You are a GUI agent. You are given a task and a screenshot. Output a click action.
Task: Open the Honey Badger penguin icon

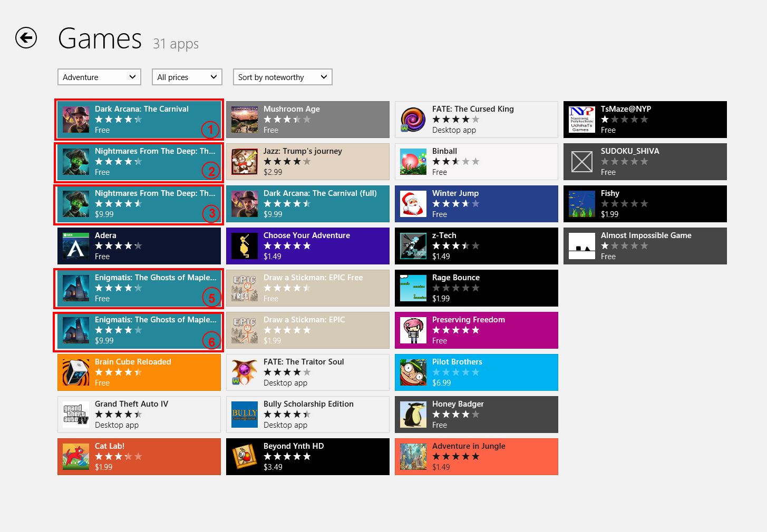coord(413,415)
